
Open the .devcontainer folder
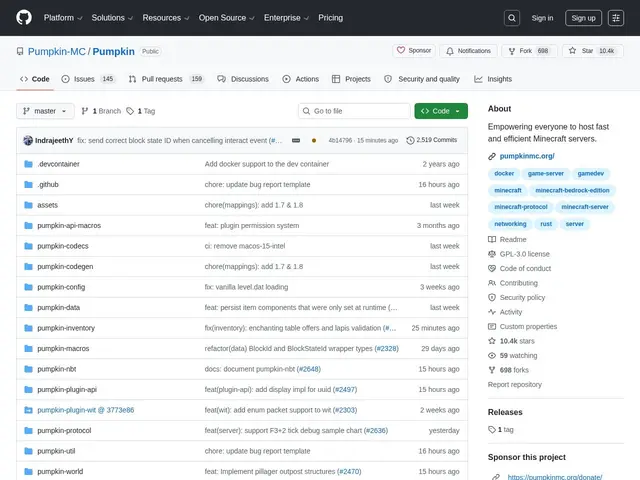click(58, 164)
